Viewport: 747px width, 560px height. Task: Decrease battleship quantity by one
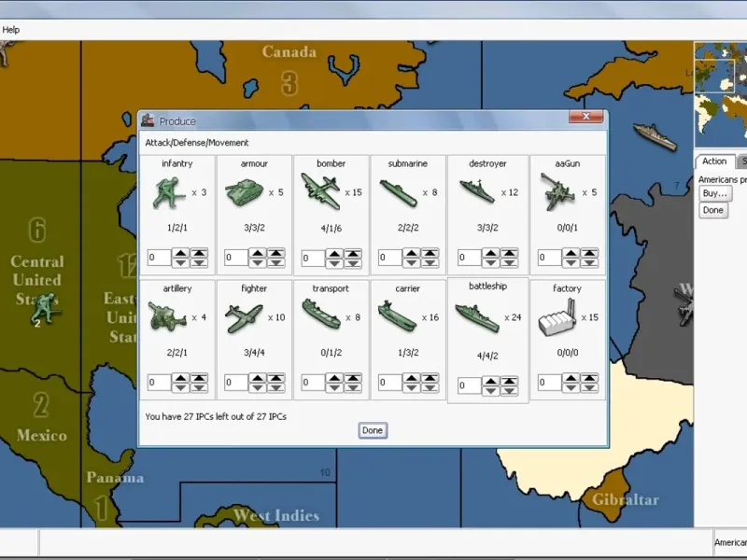[x=491, y=390]
